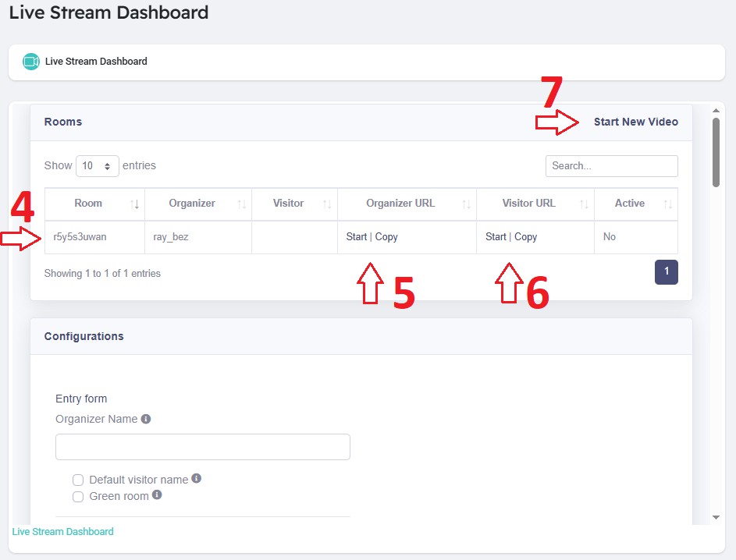Sort by Organizer URL column header
The height and width of the screenshot is (560, 736).
click(400, 204)
